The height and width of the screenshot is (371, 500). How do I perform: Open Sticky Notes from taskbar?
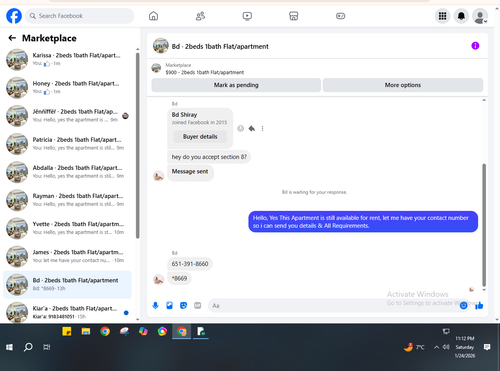point(67,331)
